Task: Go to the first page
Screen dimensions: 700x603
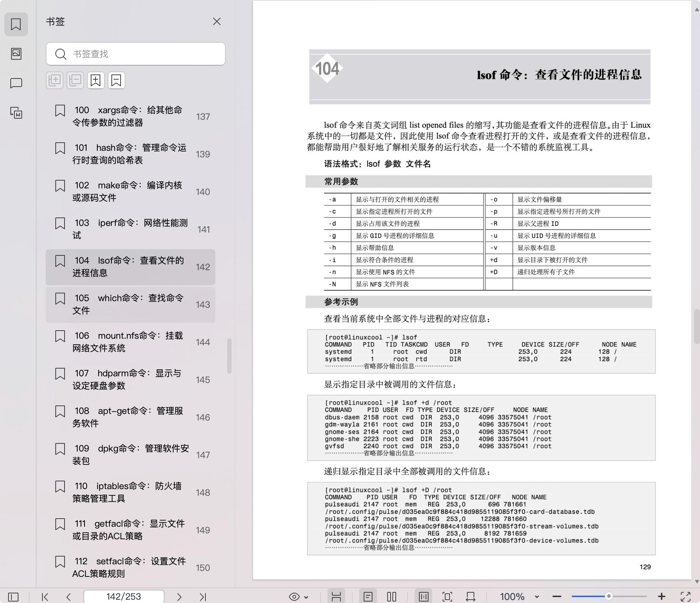Action: [x=45, y=597]
